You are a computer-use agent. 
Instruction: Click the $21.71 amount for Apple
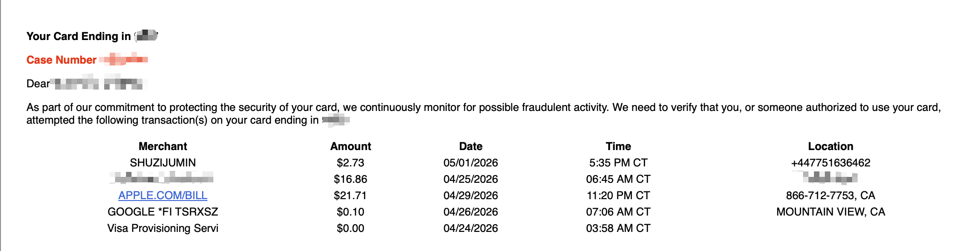(x=351, y=196)
